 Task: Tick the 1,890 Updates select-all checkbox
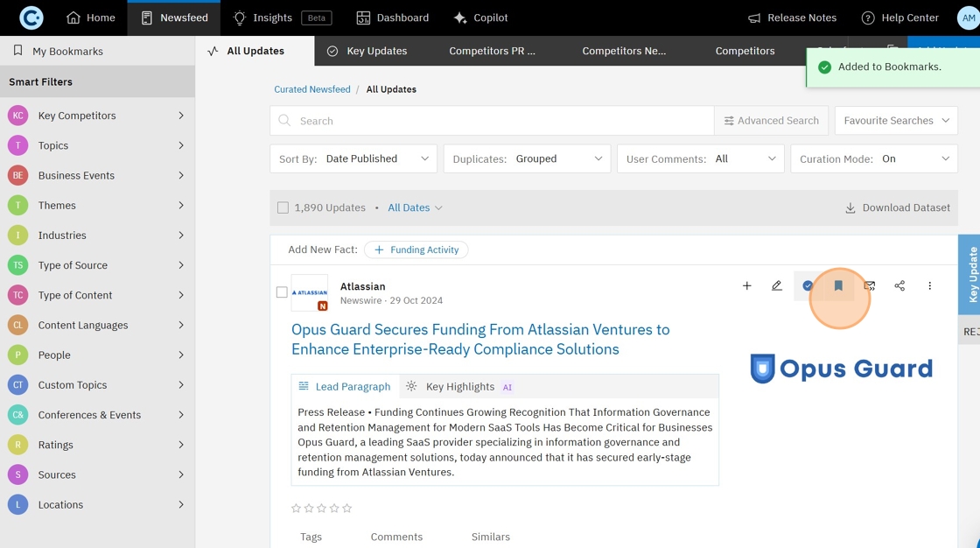tap(283, 208)
